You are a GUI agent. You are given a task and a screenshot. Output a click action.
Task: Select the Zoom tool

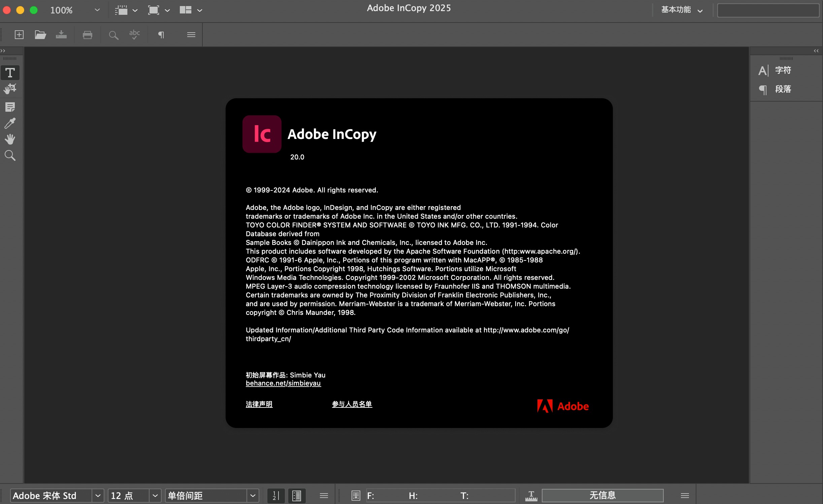[x=10, y=155]
